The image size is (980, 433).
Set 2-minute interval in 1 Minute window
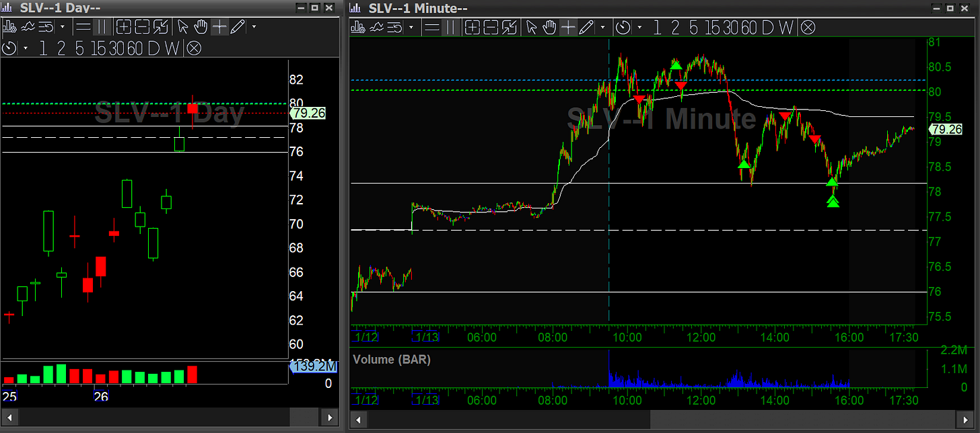click(675, 27)
